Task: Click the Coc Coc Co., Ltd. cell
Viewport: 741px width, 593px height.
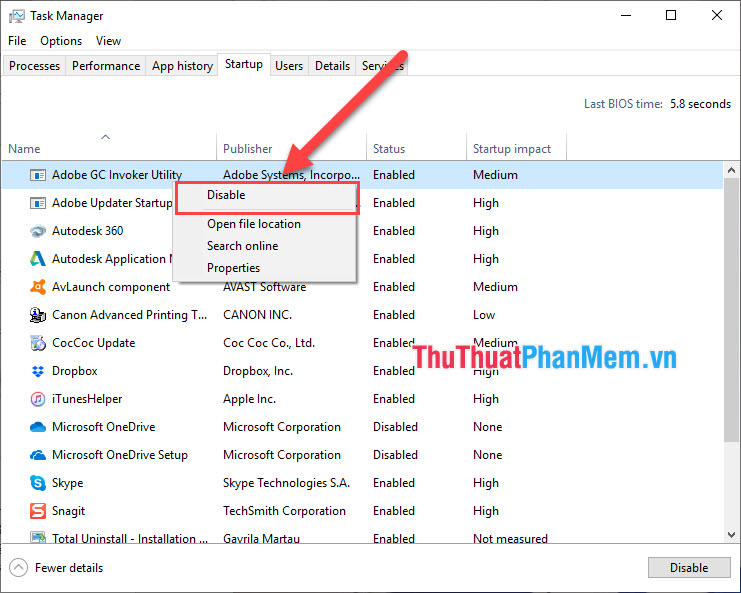Action: coord(269,343)
